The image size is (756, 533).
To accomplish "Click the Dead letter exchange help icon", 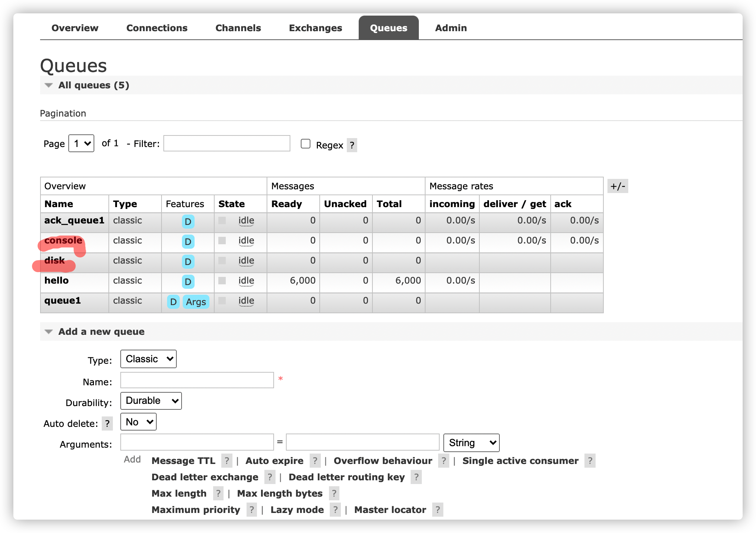I will [270, 477].
